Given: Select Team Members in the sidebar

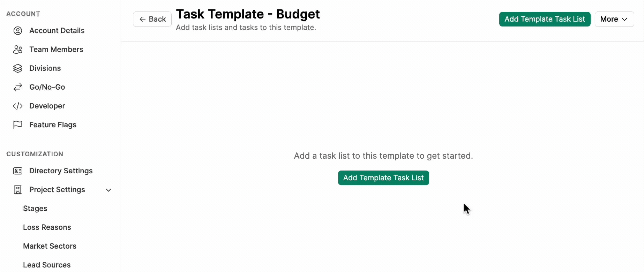Looking at the screenshot, I should (56, 50).
